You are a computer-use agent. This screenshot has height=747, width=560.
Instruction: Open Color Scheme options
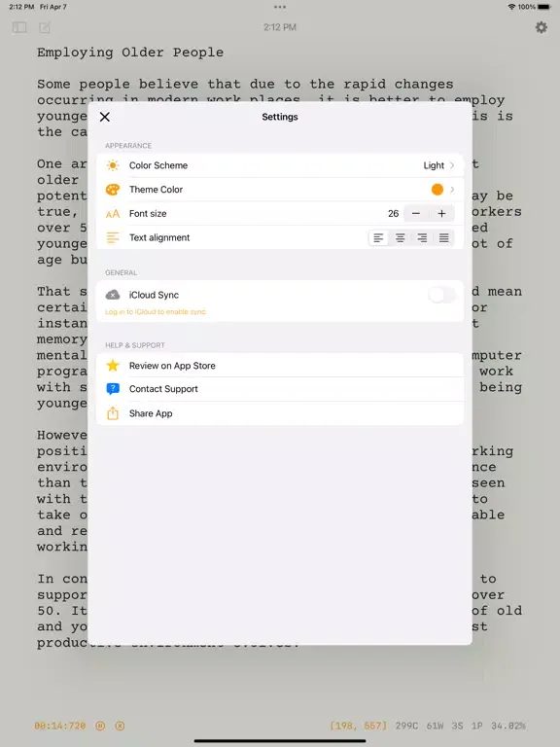click(x=280, y=165)
